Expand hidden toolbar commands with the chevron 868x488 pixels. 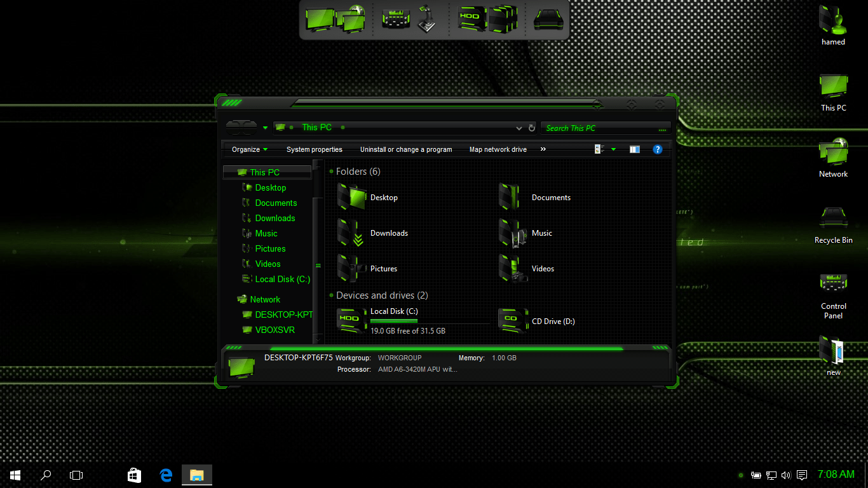(x=543, y=149)
